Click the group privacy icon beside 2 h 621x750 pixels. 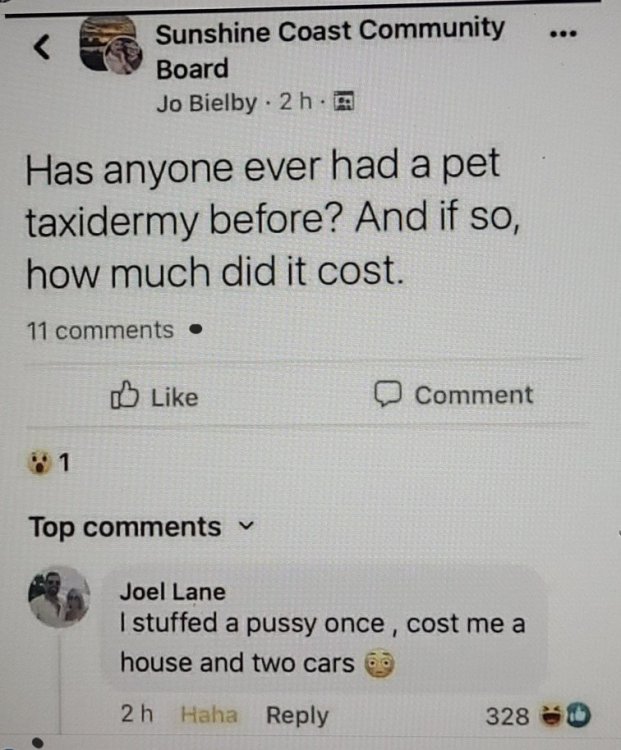(343, 101)
